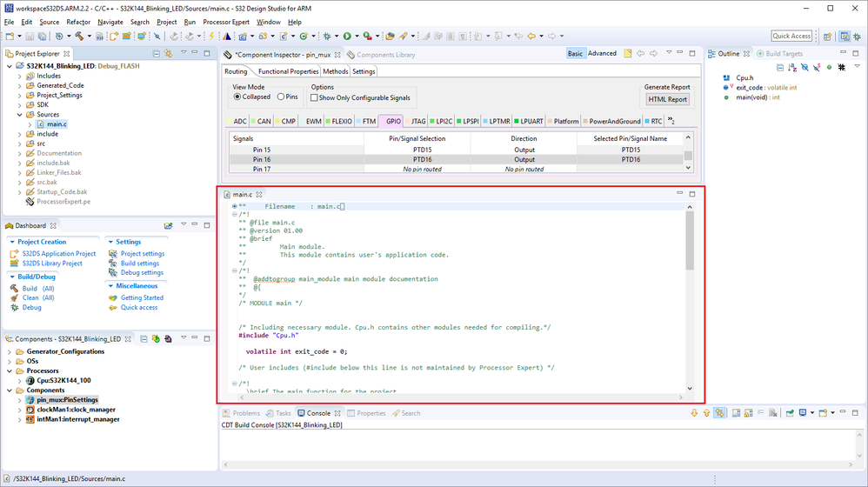
Task: Click Hide Fields icon in Outline view
Action: (x=805, y=67)
